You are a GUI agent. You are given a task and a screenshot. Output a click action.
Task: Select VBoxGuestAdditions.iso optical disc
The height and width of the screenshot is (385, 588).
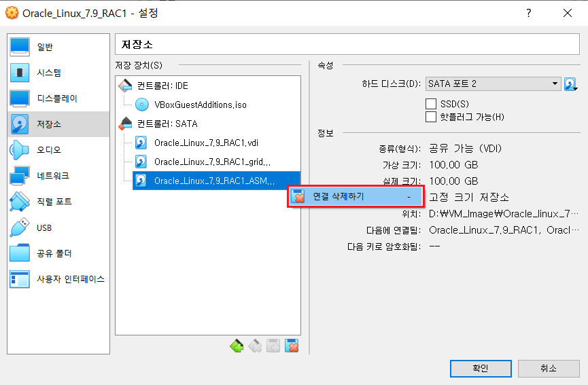click(x=217, y=105)
